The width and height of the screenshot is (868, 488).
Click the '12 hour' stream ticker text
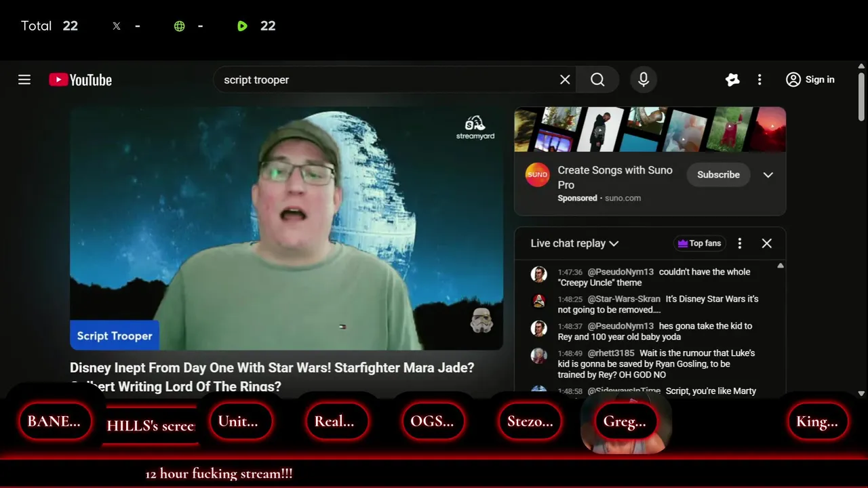(x=219, y=474)
